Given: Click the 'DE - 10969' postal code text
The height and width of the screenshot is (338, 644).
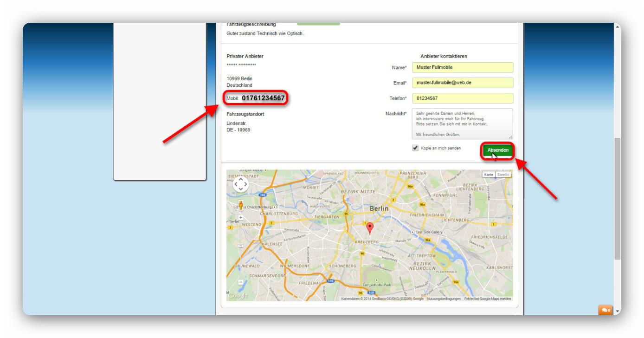Looking at the screenshot, I should [238, 130].
